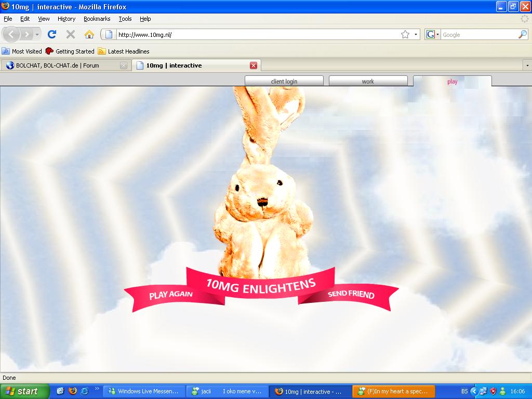Go forward using the Forward arrow button

click(26, 34)
